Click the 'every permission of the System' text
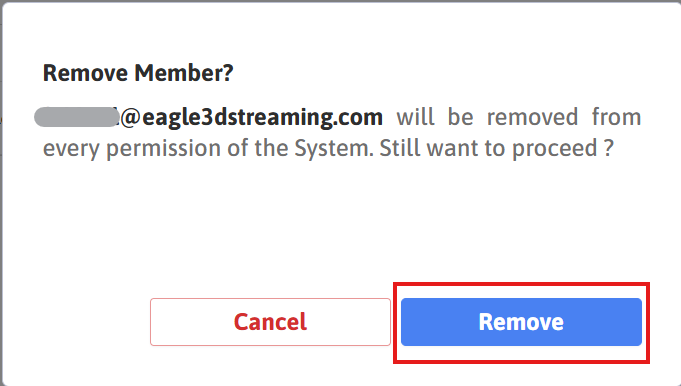681x386 pixels. [208, 148]
